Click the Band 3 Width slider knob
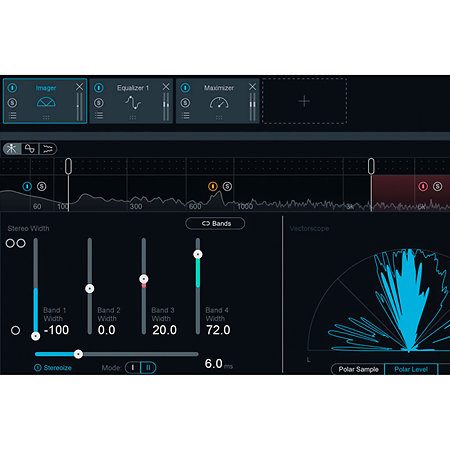Screen dimensions: 450x450 pos(144,279)
